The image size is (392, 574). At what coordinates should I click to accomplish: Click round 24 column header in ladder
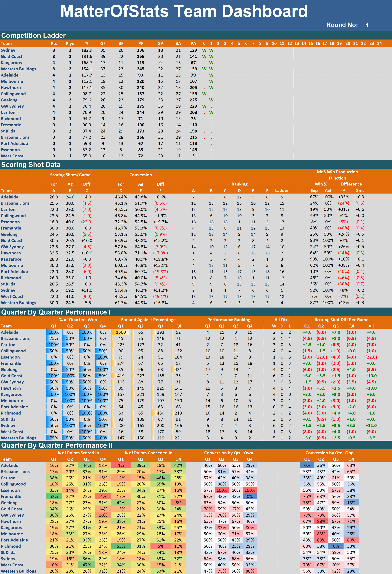379,43
